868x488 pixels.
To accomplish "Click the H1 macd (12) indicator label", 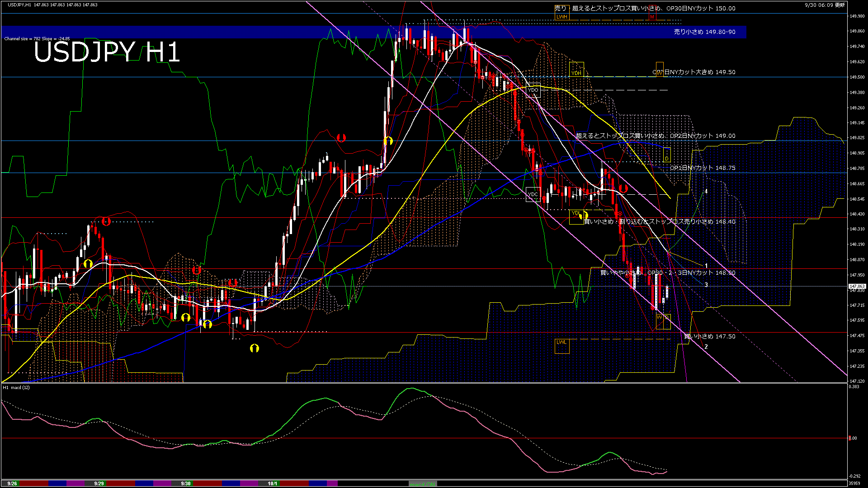I will (x=17, y=387).
